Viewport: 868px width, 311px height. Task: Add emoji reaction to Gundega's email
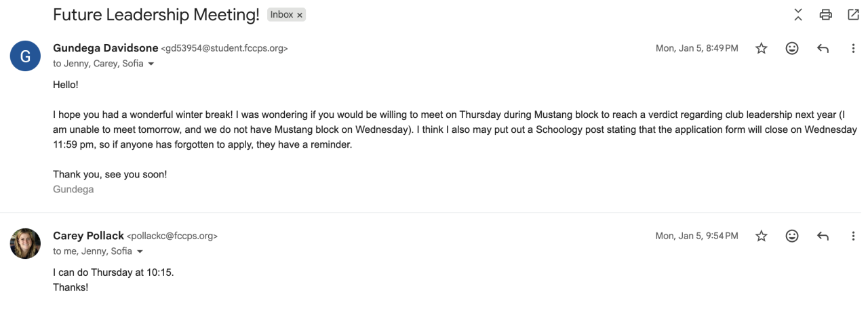[791, 48]
